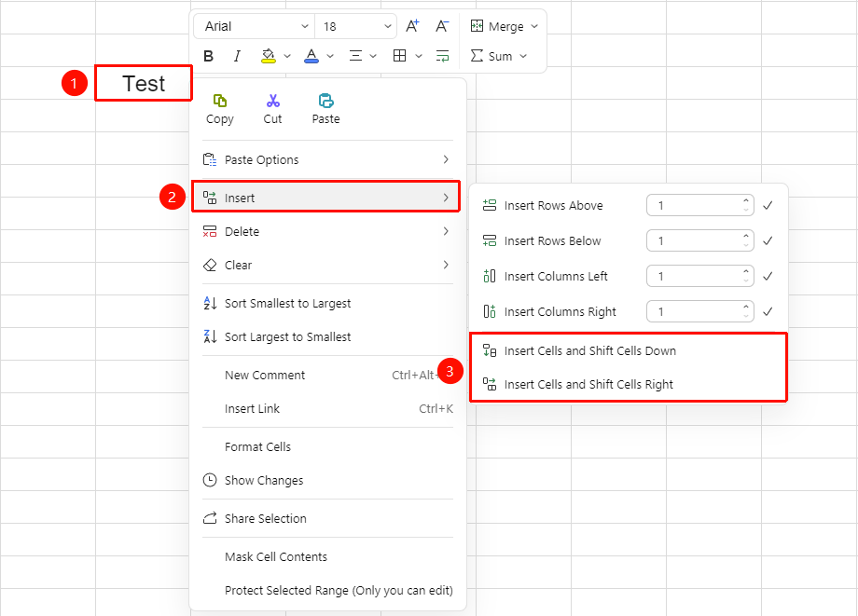Click the Sum button
This screenshot has width=858, height=616.
point(491,56)
